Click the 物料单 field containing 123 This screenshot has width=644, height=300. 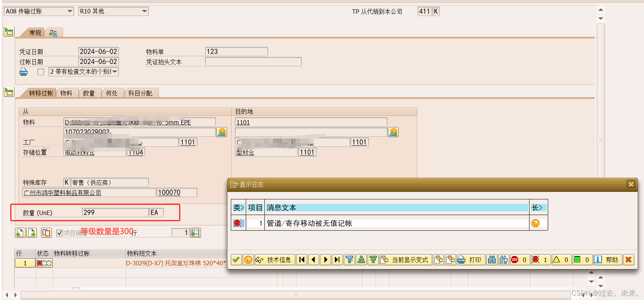pos(236,51)
